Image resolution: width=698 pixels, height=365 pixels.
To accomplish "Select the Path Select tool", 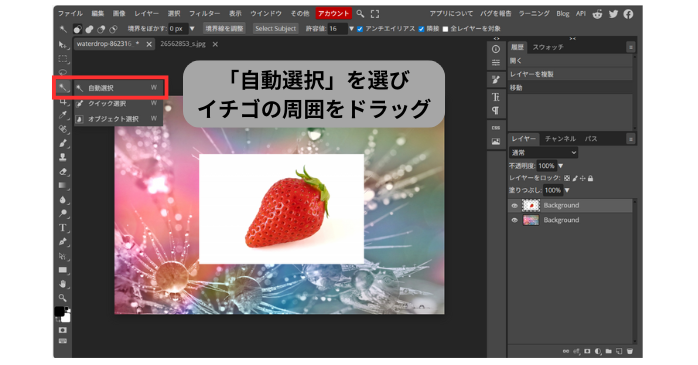I will [63, 256].
